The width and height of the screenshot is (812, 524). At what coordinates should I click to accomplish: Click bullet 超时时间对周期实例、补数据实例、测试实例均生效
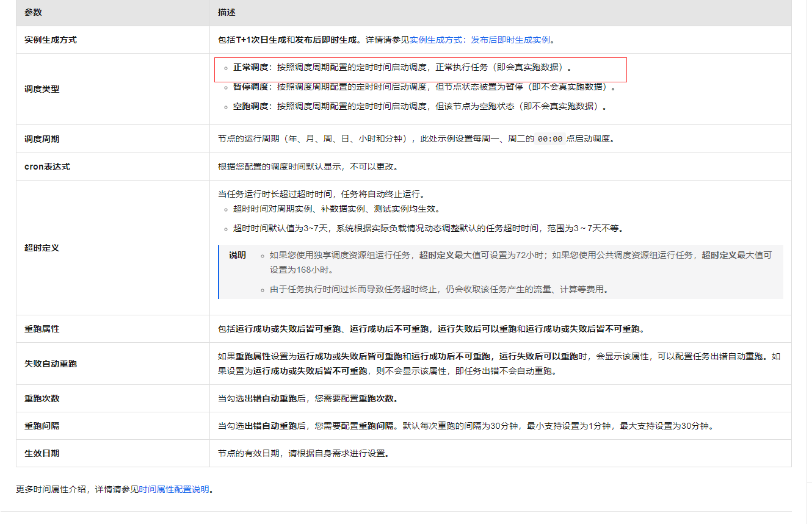[336, 209]
